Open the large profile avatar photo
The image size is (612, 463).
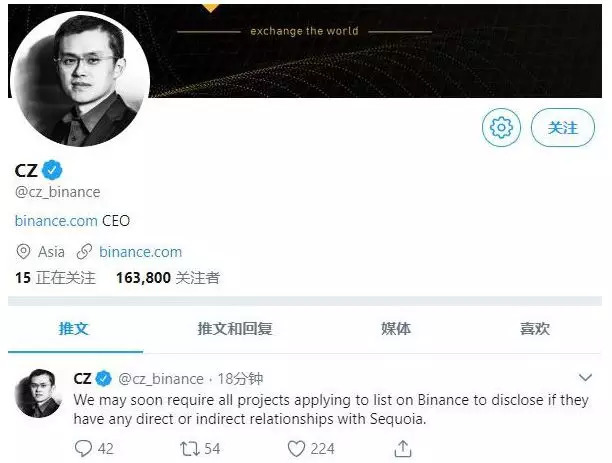point(80,79)
